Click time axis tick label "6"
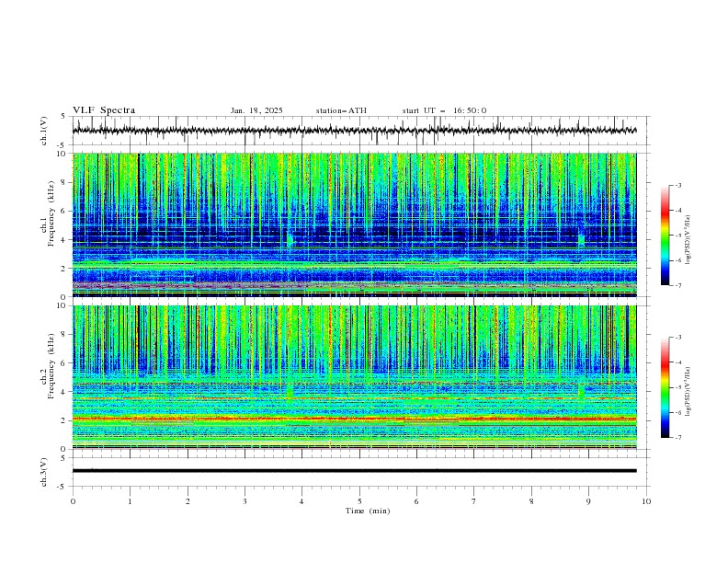Viewport: 728px width, 563px height. [416, 501]
